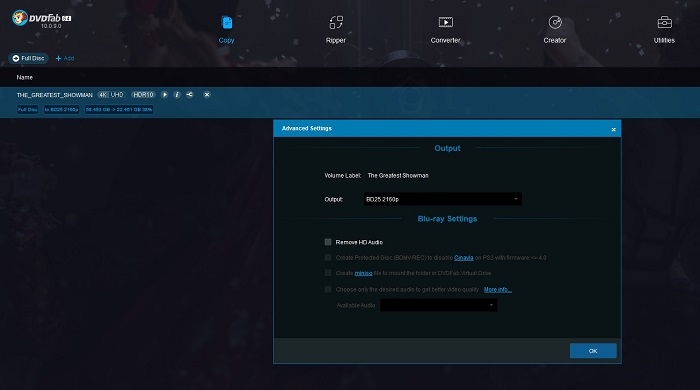The image size is (700, 390).
Task: Show info for The Greatest Showman
Action: click(x=177, y=95)
